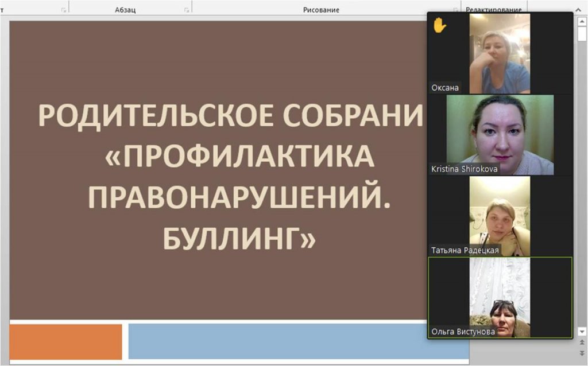Open the Шрифт group dialog launcher
588x366 pixels.
tap(63, 10)
